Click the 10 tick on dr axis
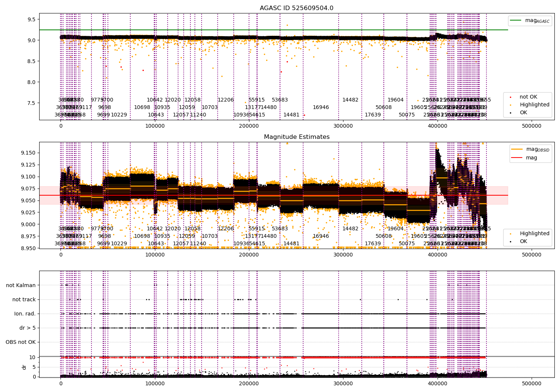560x392 pixels. (33, 357)
